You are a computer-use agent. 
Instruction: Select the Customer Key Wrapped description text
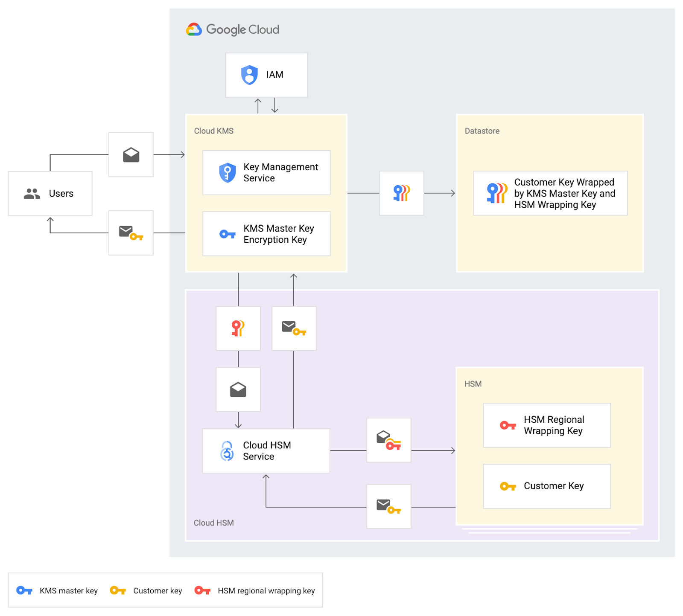pyautogui.click(x=565, y=193)
